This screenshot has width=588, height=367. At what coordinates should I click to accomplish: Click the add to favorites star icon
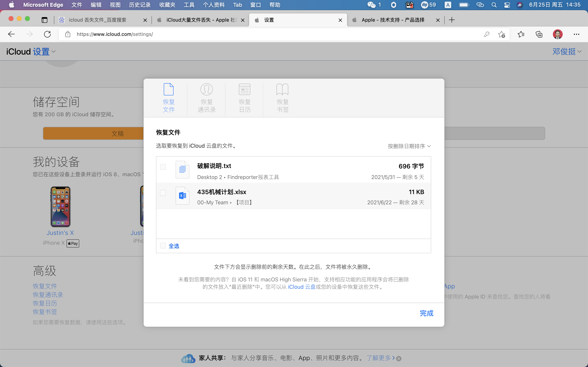click(501, 34)
